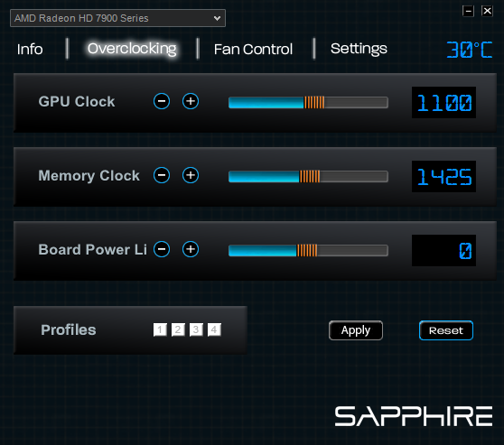Open the Settings tab

[359, 49]
